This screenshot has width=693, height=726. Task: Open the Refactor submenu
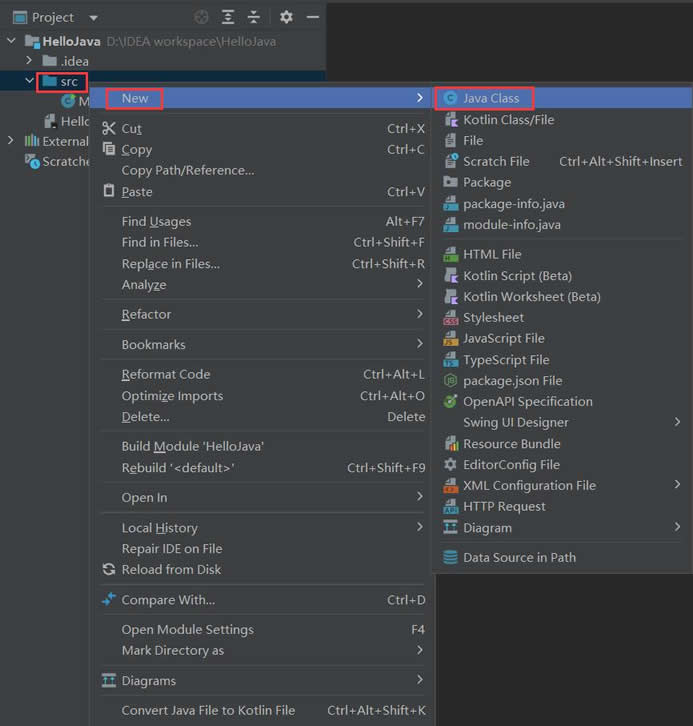[x=262, y=314]
